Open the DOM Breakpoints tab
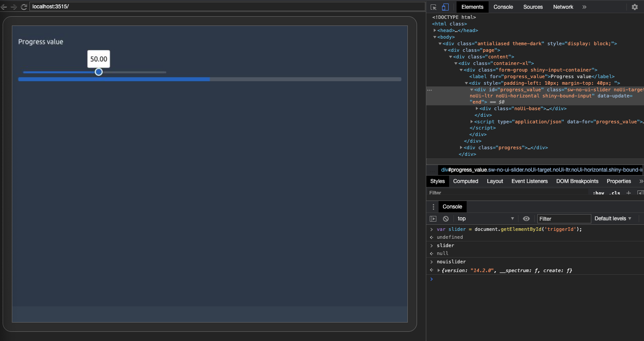 [577, 181]
